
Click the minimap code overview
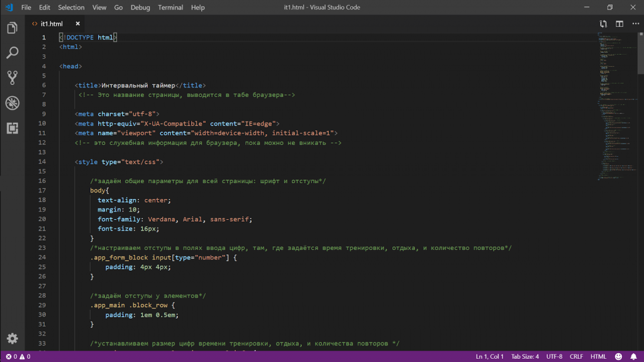(x=613, y=107)
